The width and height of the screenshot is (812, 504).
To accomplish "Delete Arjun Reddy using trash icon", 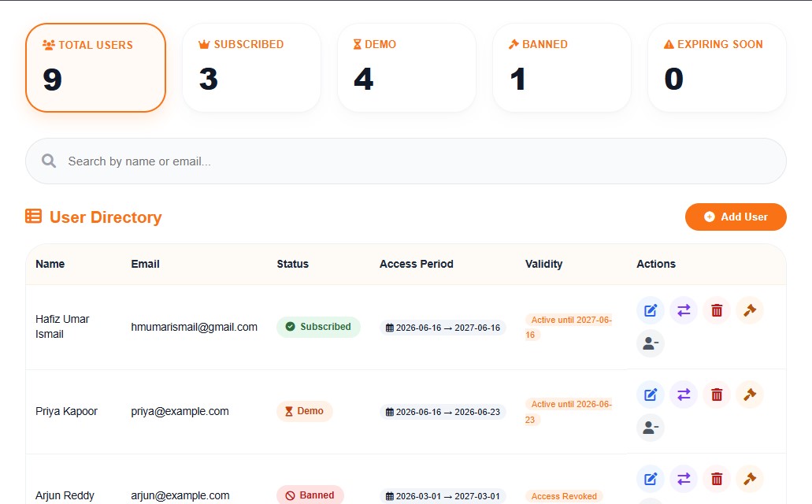I will click(x=717, y=479).
